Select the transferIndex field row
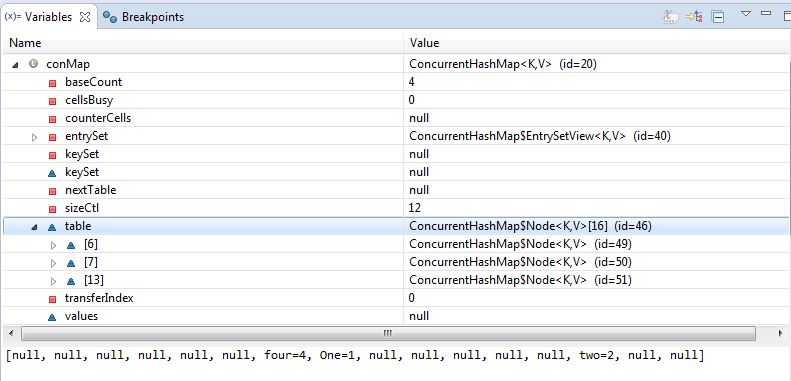The height and width of the screenshot is (381, 791). pos(396,298)
